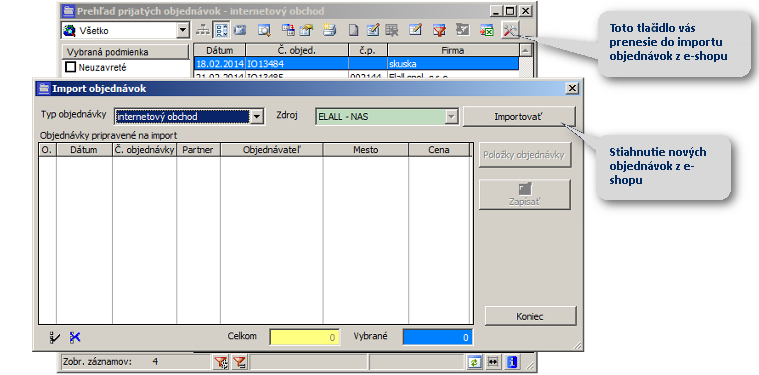The width and height of the screenshot is (759, 375).
Task: Click the Mesto column header
Action: [x=365, y=150]
